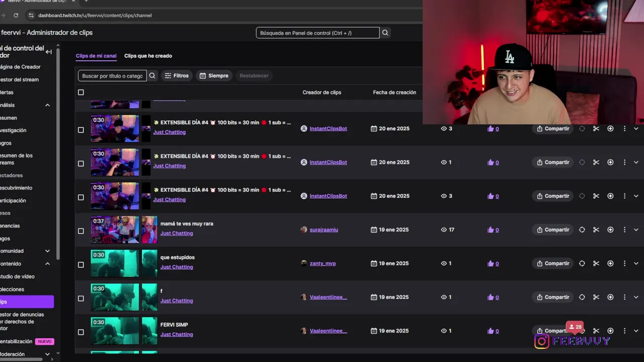Open the three-dot menu for "mamá te ves muy rara"
This screenshot has width=644, height=362.
[624, 230]
